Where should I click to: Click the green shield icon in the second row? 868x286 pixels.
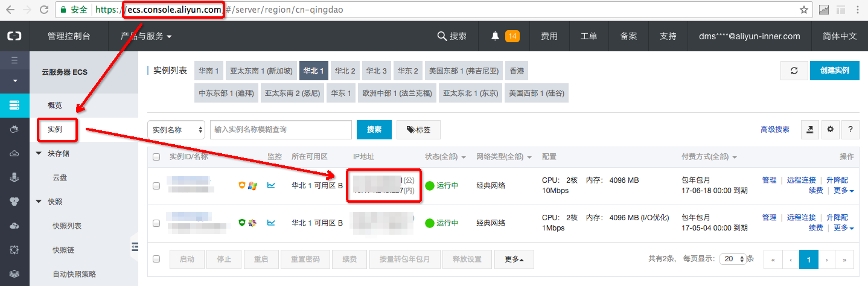pyautogui.click(x=242, y=223)
